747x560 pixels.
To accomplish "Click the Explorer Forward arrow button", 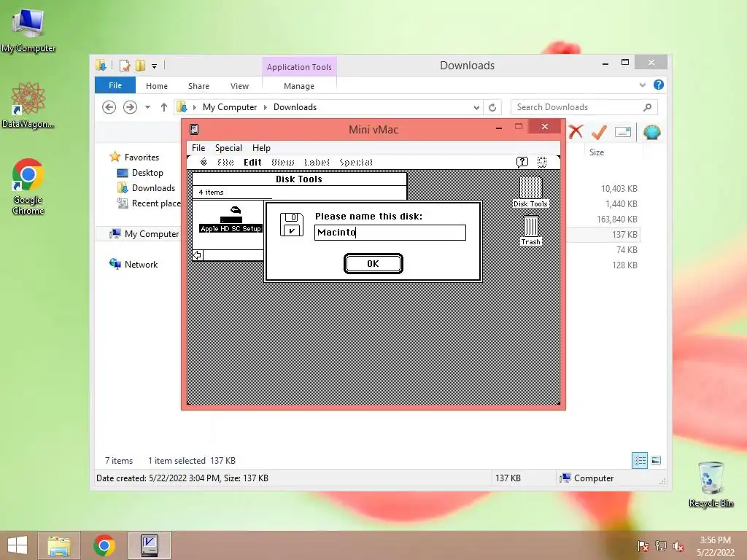I will coord(130,107).
